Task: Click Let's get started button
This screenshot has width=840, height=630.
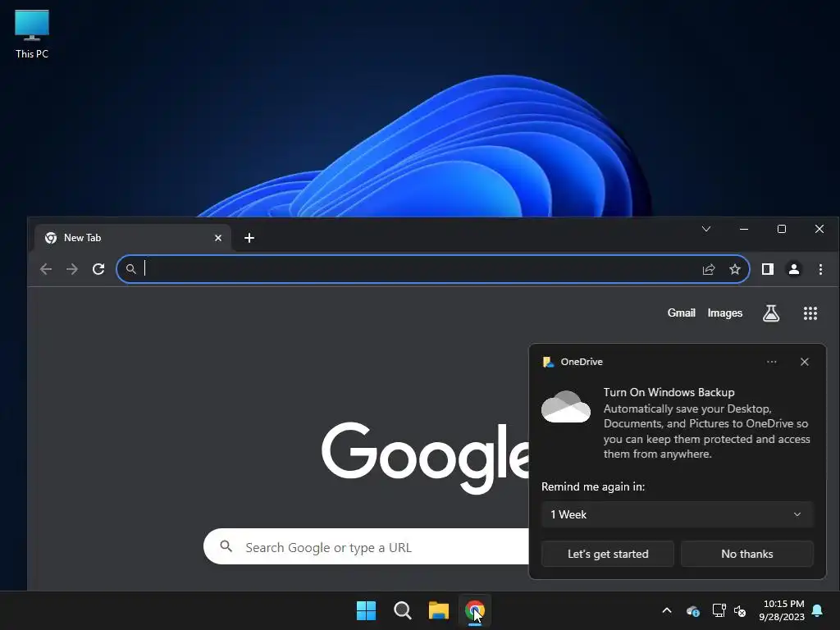Action: click(x=608, y=554)
